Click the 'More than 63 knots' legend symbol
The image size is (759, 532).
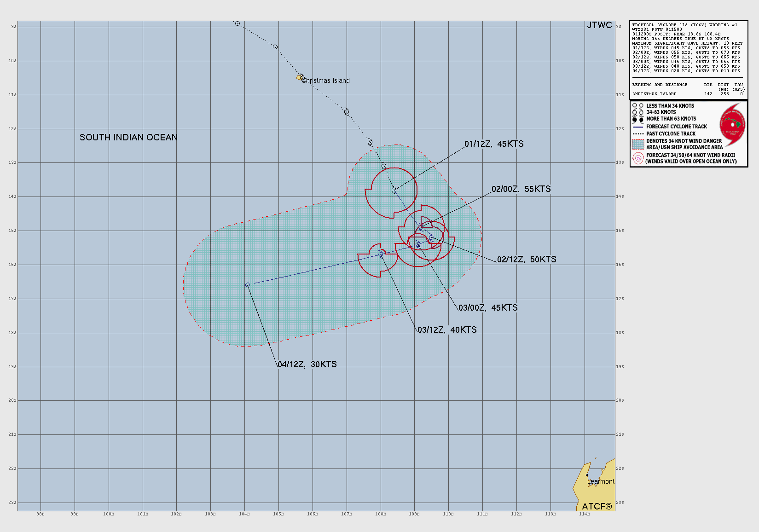(637, 119)
